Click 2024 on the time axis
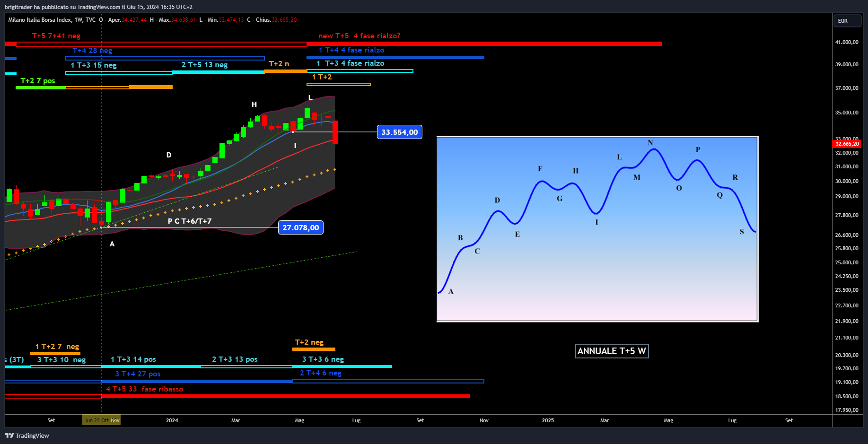 pos(172,420)
